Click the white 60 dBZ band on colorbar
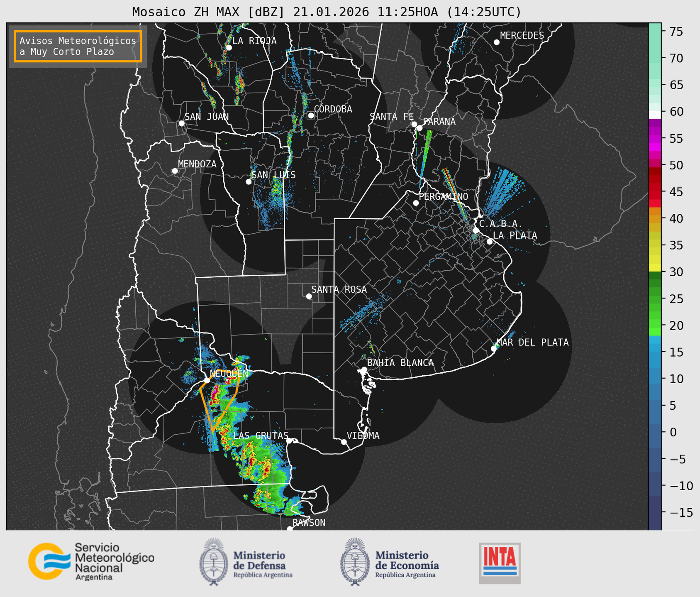 tap(655, 115)
